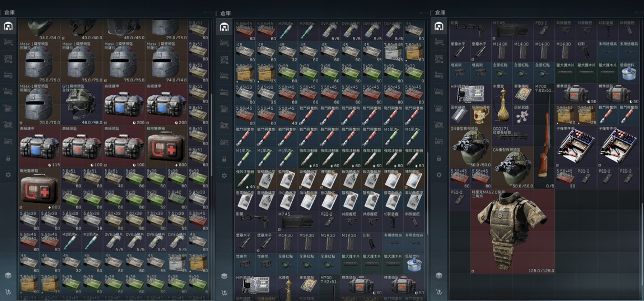The height and width of the screenshot is (301, 644).
Task: Pick the 5.45x39 stack of 18 in left panel
Action: coord(92,220)
